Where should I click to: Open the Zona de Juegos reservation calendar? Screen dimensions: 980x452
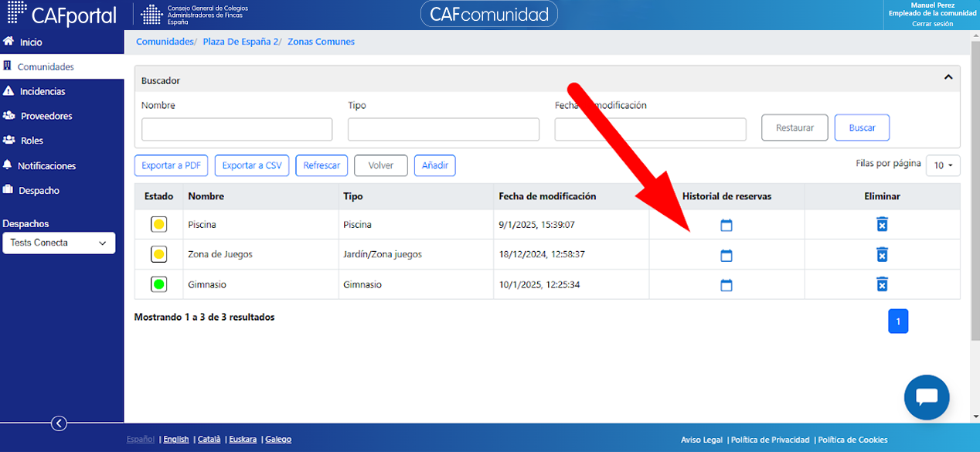pos(726,255)
